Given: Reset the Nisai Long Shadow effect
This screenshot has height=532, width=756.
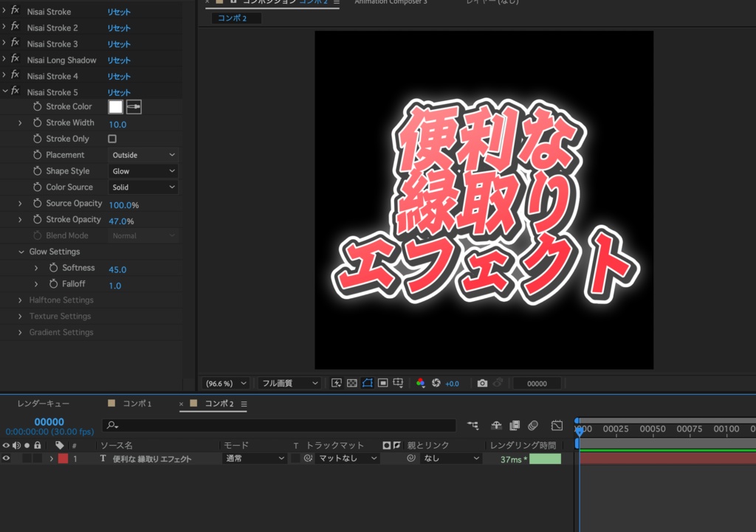Looking at the screenshot, I should pos(118,60).
